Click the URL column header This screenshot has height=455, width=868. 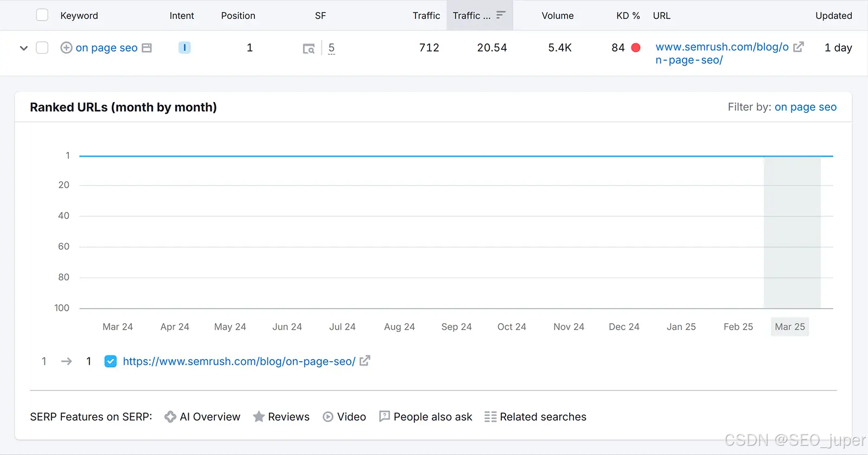pos(662,16)
